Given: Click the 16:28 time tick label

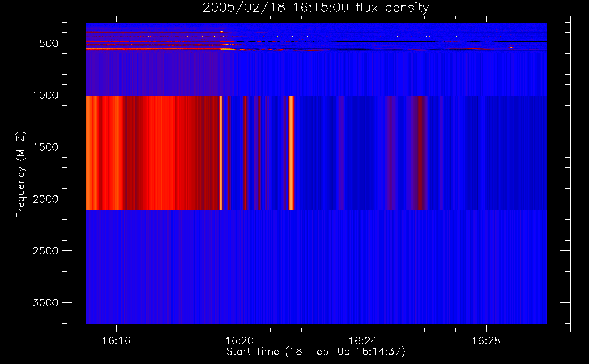Looking at the screenshot, I should click(x=486, y=341).
